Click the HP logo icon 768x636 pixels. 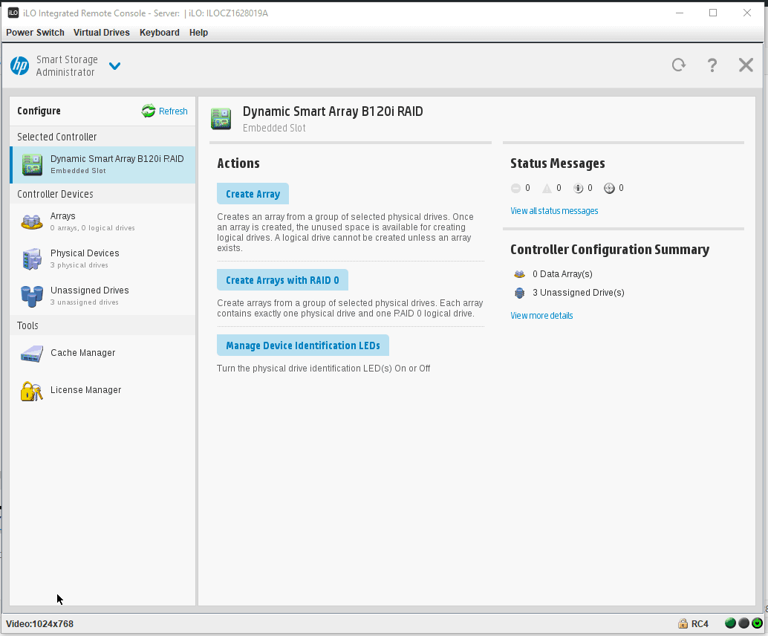20,66
